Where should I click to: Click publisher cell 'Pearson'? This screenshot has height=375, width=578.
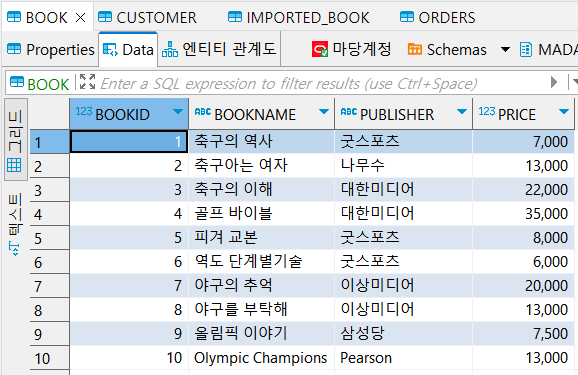coord(403,357)
